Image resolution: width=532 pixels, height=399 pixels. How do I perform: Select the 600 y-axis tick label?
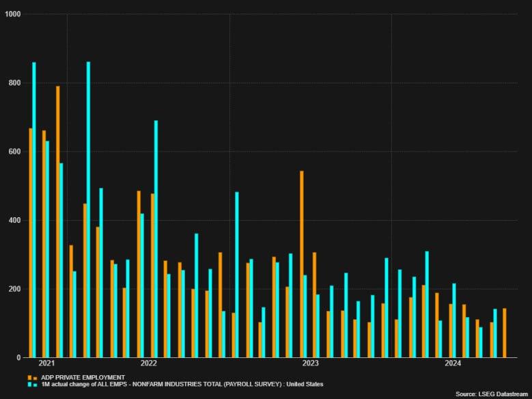[x=14, y=152]
